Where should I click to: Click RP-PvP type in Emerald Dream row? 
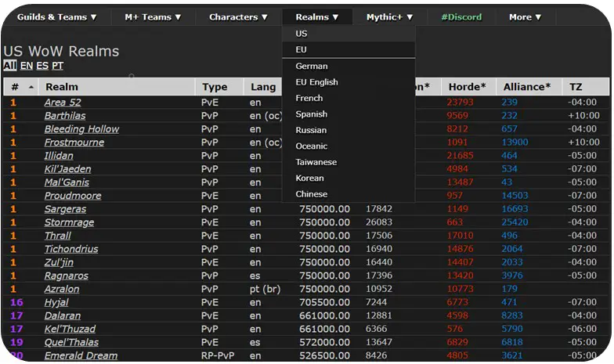pyautogui.click(x=218, y=355)
